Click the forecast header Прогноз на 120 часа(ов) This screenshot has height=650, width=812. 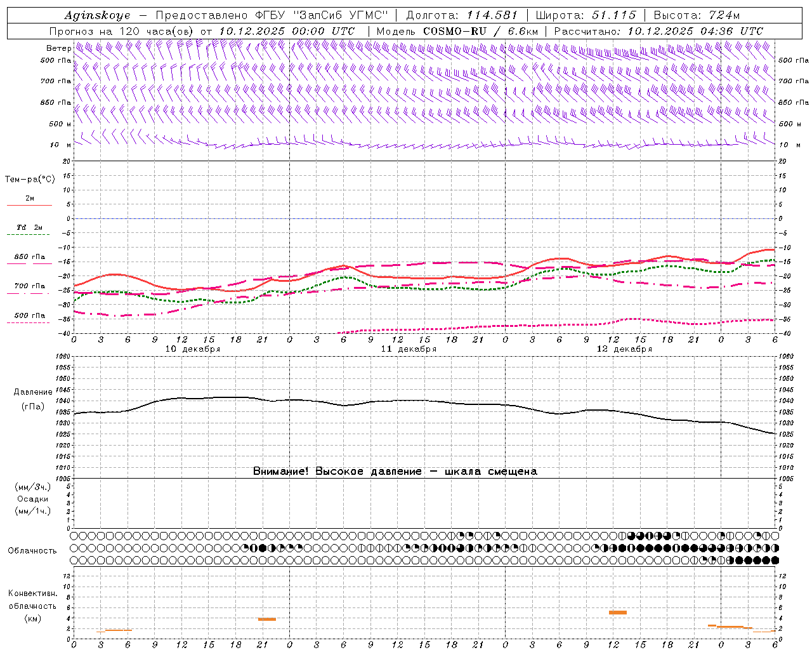pyautogui.click(x=122, y=31)
